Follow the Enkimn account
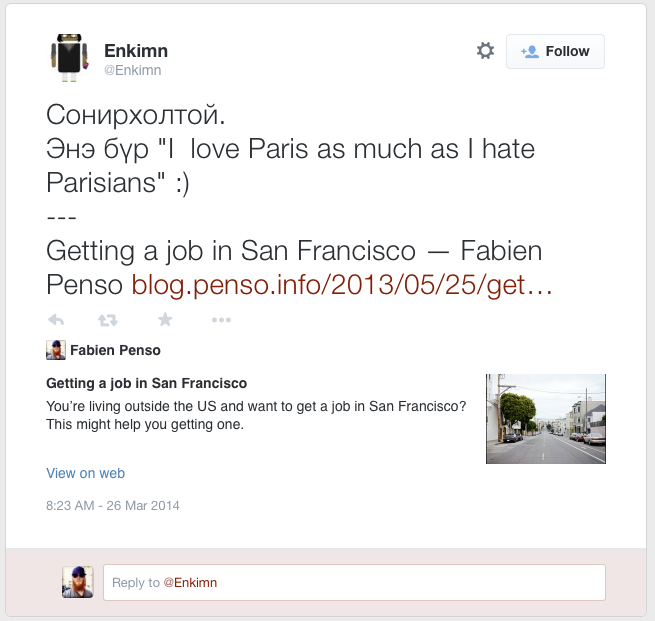 pyautogui.click(x=555, y=51)
